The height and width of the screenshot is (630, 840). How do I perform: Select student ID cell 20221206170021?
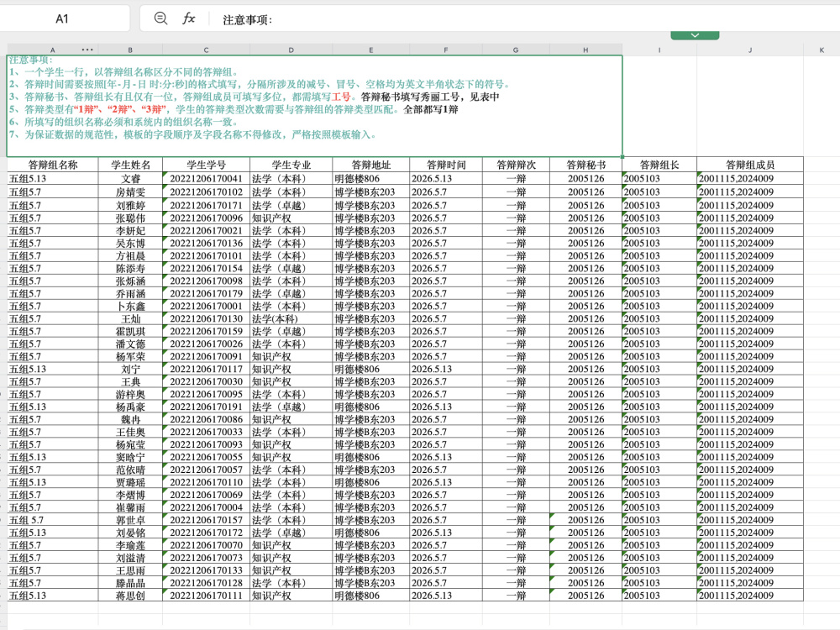(207, 230)
